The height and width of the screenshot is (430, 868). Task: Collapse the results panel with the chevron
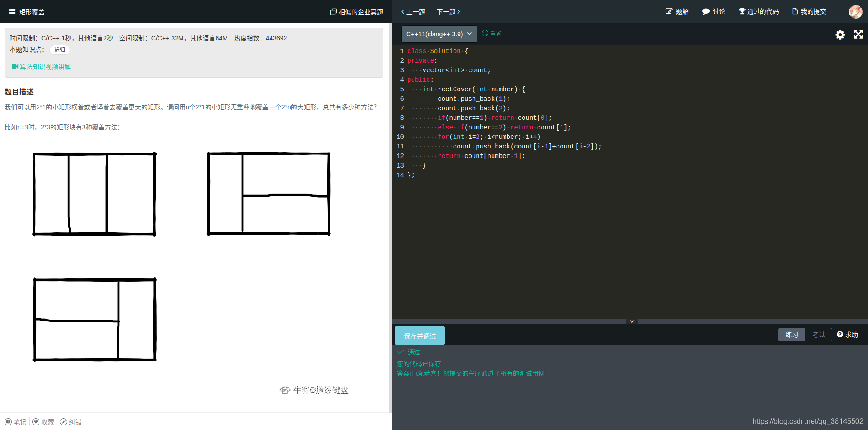click(x=631, y=321)
